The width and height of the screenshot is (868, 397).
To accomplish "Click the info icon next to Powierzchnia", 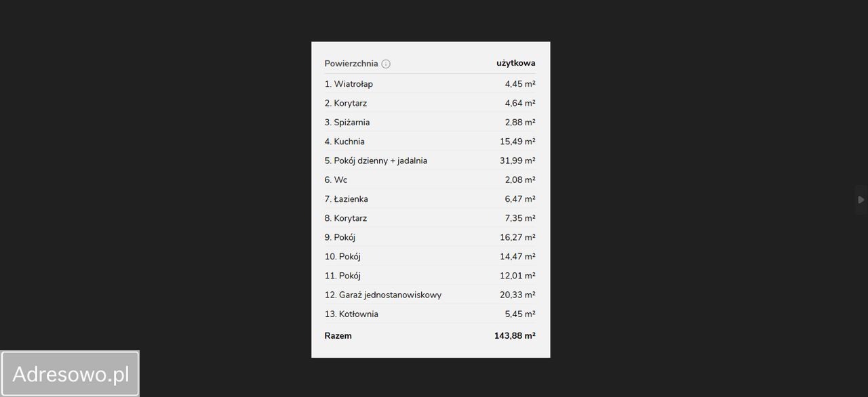I will [x=386, y=63].
